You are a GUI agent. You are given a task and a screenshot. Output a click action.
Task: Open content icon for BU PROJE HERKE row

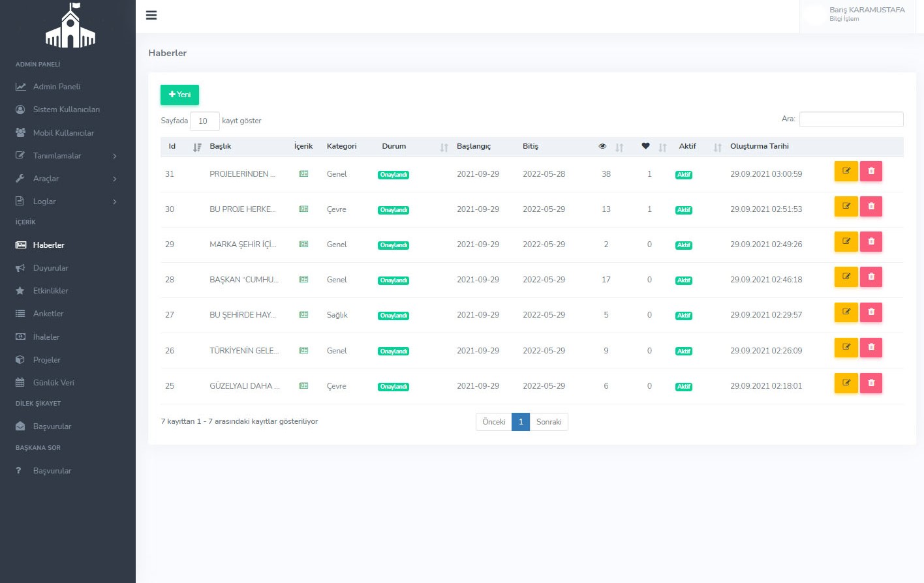coord(303,209)
